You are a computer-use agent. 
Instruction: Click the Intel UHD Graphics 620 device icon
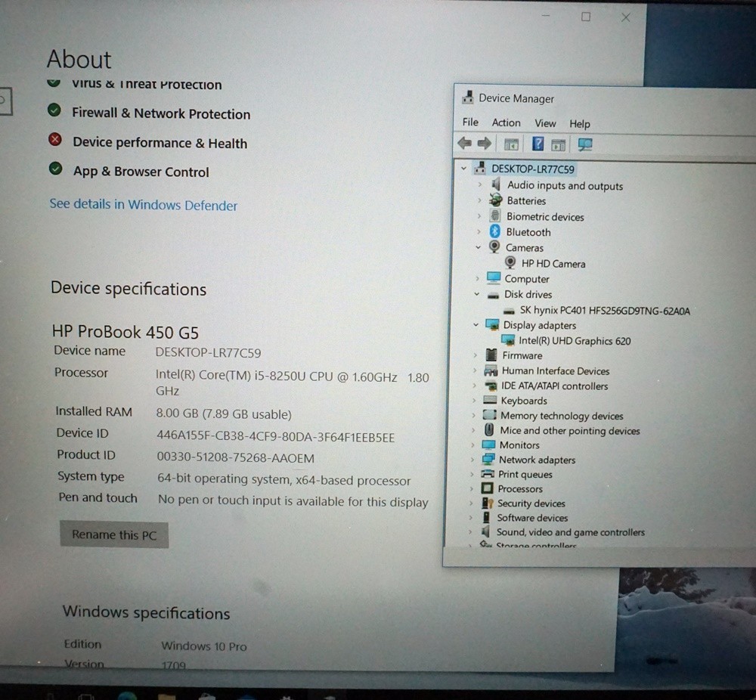(x=508, y=340)
